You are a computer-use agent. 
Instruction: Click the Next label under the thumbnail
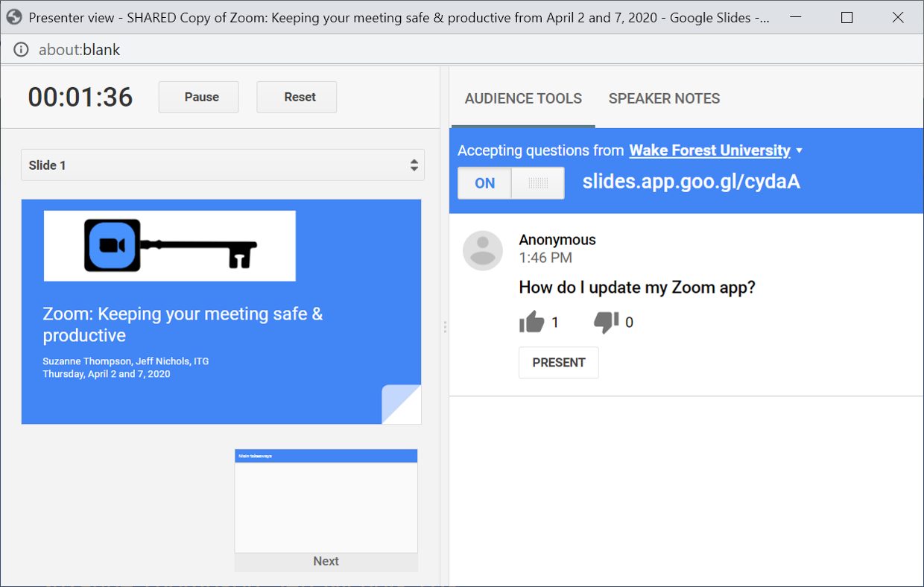click(326, 562)
